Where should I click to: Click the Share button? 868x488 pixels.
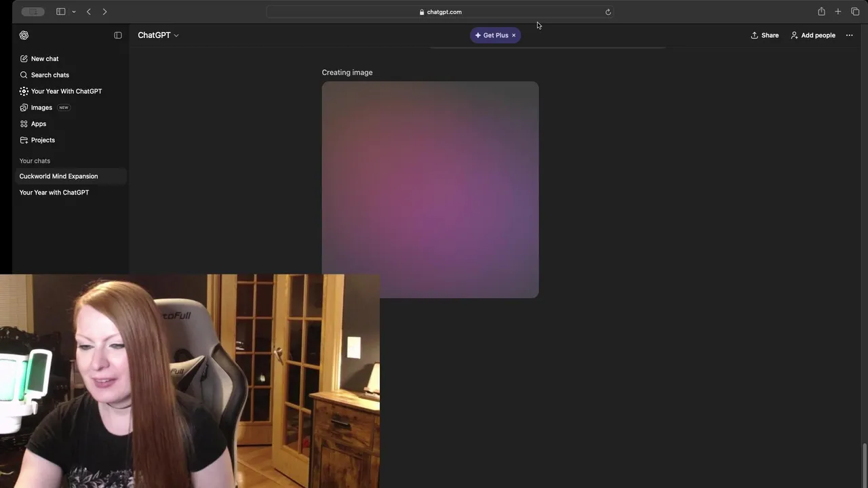click(764, 35)
